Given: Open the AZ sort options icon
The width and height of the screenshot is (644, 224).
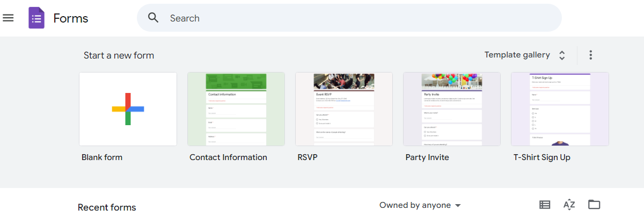Looking at the screenshot, I should pos(569,205).
